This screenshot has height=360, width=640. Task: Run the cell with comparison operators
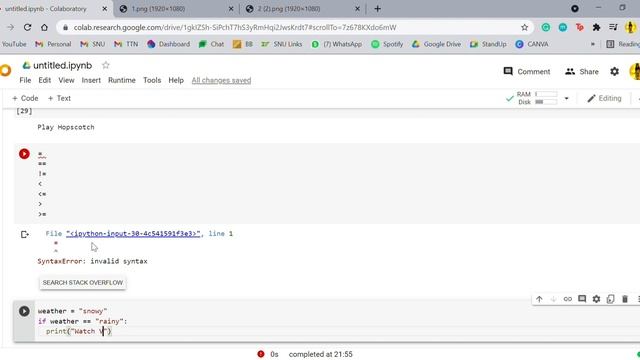tap(24, 154)
